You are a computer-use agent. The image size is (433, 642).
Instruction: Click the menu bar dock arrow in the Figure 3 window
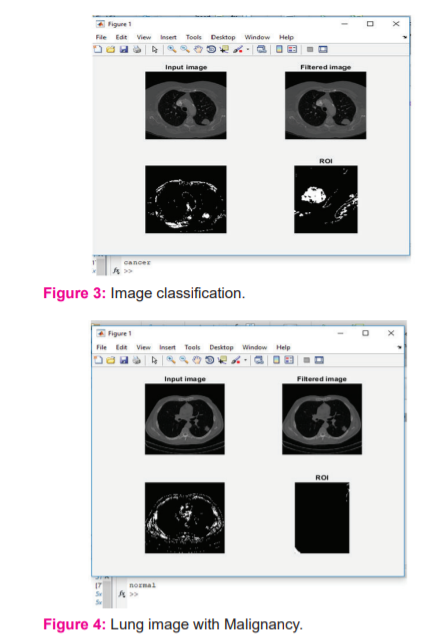click(404, 37)
